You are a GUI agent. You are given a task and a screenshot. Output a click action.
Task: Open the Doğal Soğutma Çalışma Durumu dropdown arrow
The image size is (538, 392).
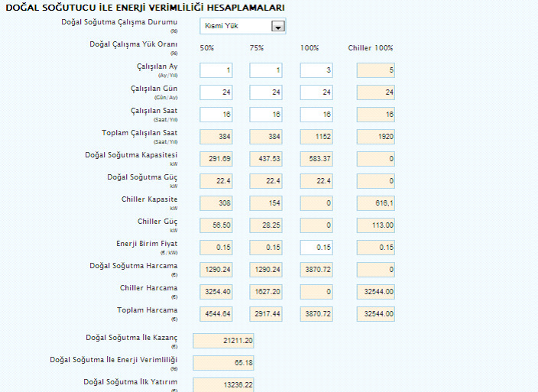click(x=278, y=27)
